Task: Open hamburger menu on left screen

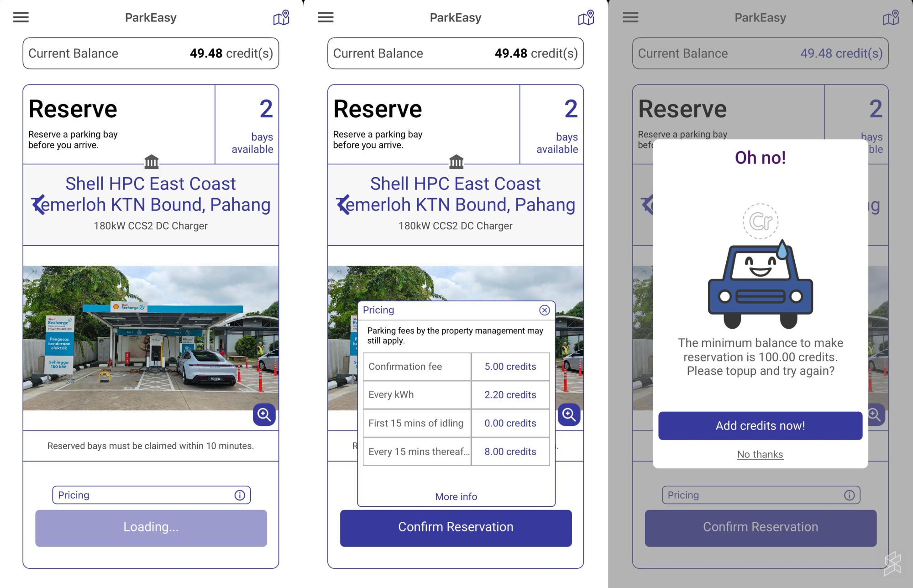Action: tap(21, 17)
